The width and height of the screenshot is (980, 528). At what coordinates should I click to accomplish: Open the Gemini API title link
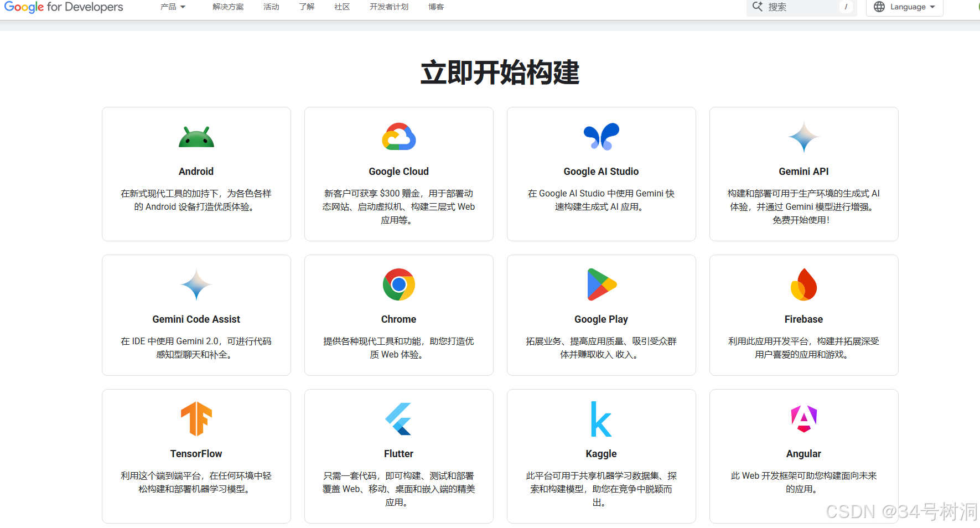pos(803,172)
